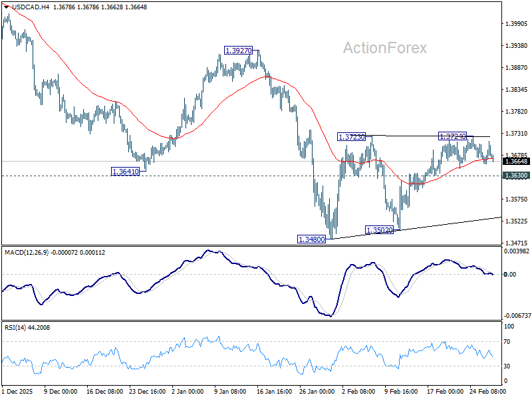Click the 1.39270 price label
This screenshot has width=532, height=399.
(x=239, y=51)
